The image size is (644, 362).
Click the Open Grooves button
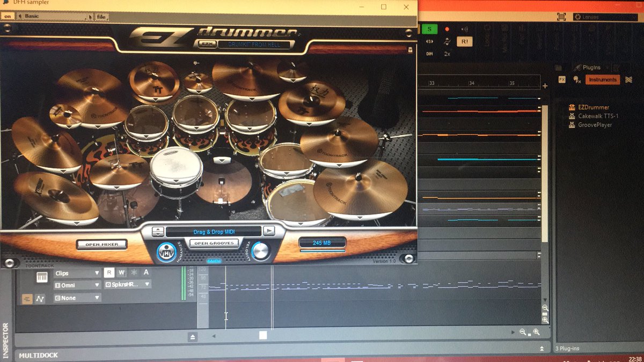point(214,243)
